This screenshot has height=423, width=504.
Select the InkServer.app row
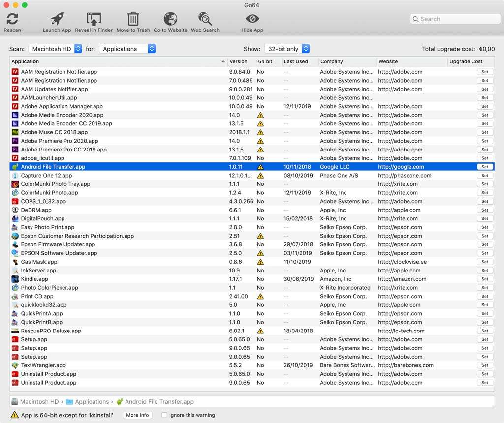pyautogui.click(x=252, y=271)
